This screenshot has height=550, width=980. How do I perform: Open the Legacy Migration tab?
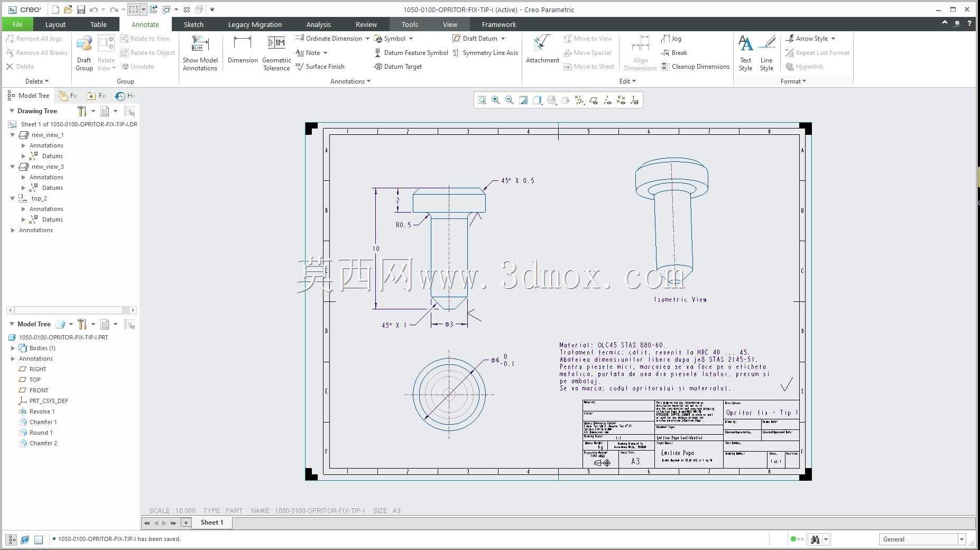point(255,24)
